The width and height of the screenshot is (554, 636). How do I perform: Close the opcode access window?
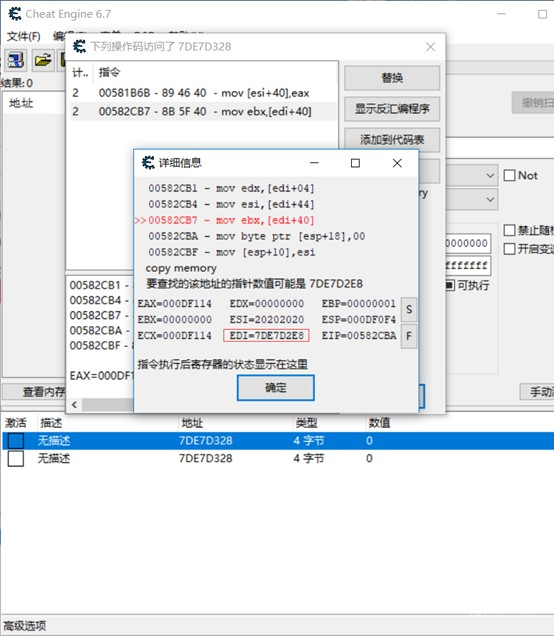[430, 47]
